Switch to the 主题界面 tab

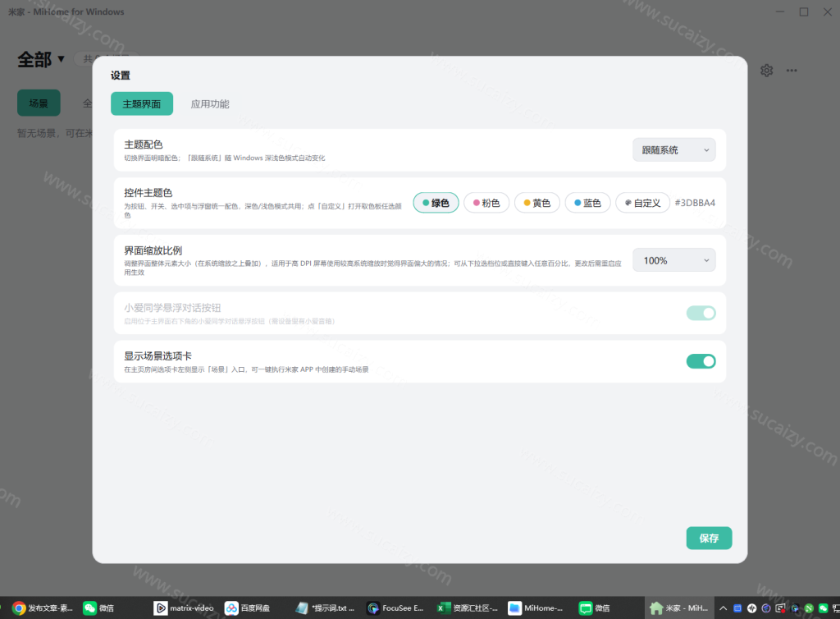[x=142, y=104]
